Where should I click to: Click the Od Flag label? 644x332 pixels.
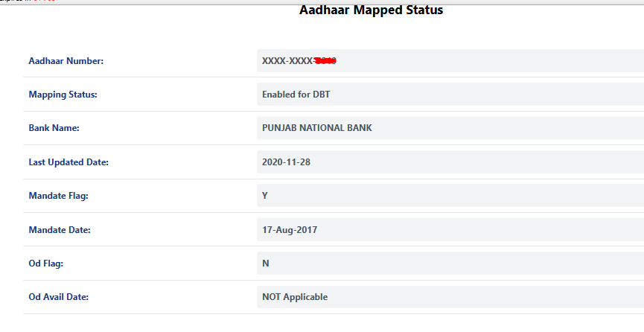(x=45, y=264)
